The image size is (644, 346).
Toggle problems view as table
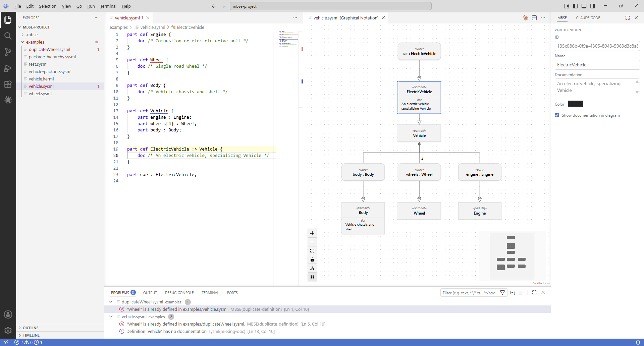click(521, 293)
